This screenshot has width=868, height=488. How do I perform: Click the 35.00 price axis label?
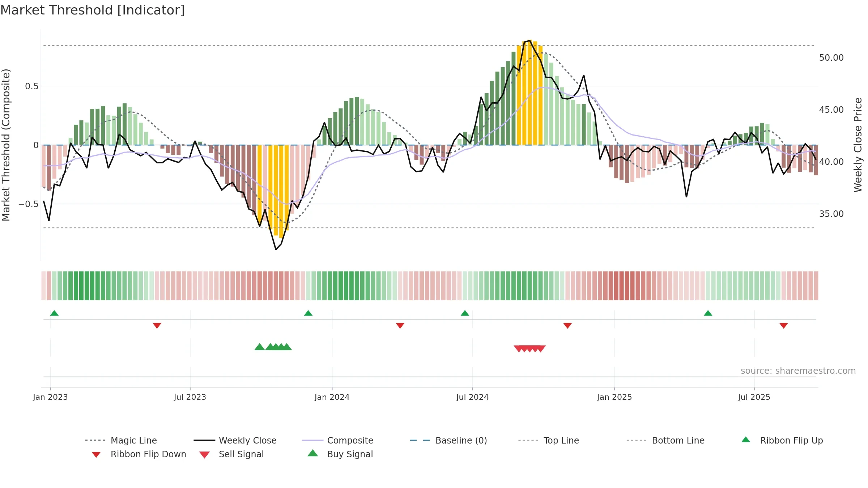click(831, 214)
